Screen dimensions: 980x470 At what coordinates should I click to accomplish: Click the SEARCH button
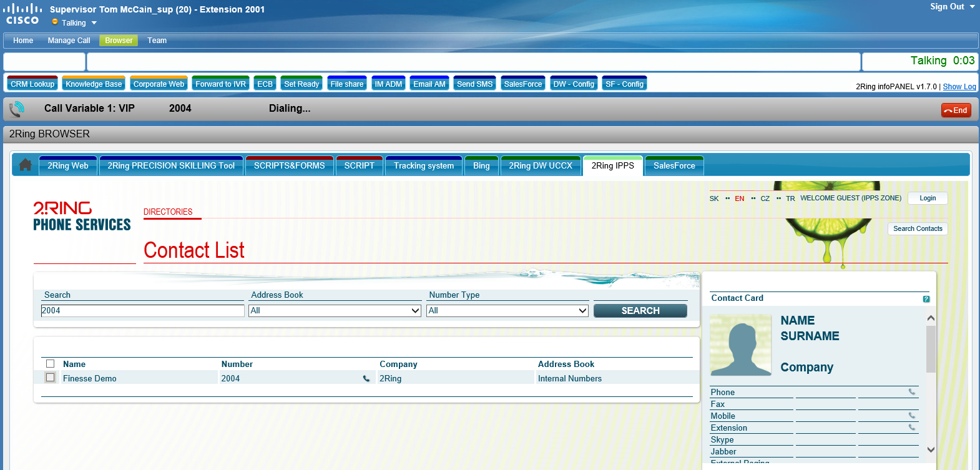[640, 310]
